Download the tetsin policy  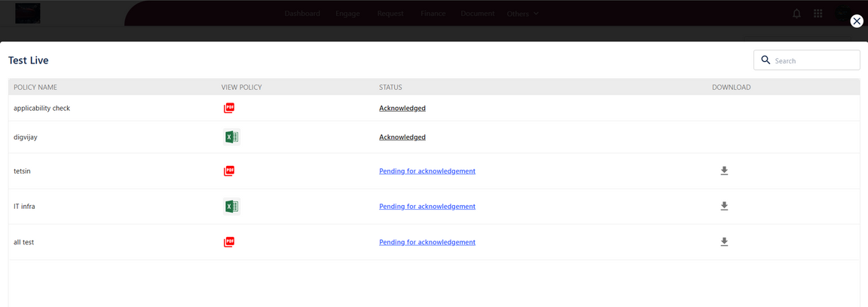[724, 171]
